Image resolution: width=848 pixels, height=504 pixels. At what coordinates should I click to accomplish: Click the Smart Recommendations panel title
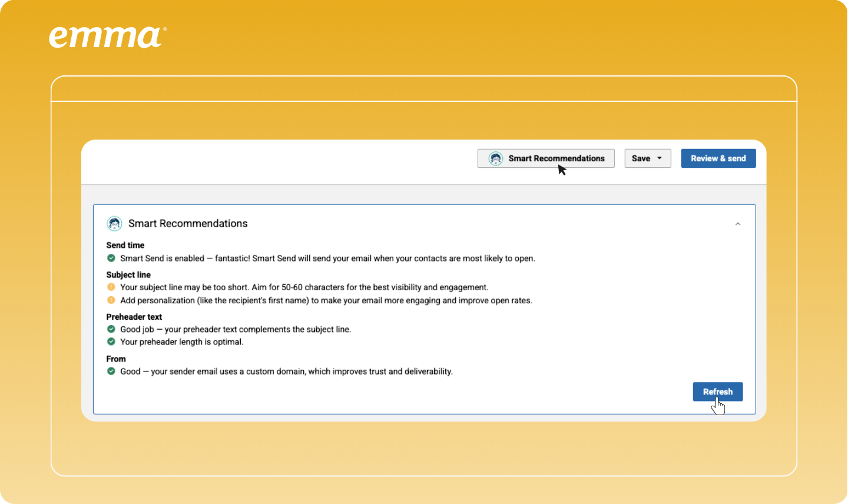[x=188, y=224]
